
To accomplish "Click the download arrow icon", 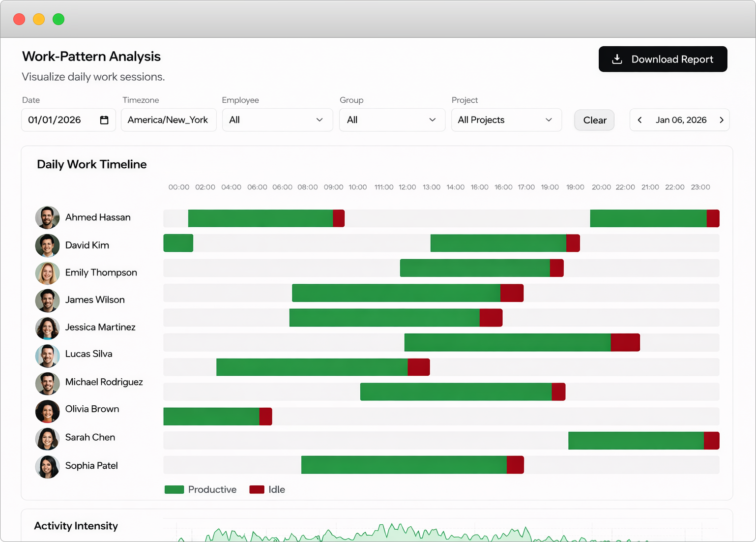I will [x=617, y=59].
